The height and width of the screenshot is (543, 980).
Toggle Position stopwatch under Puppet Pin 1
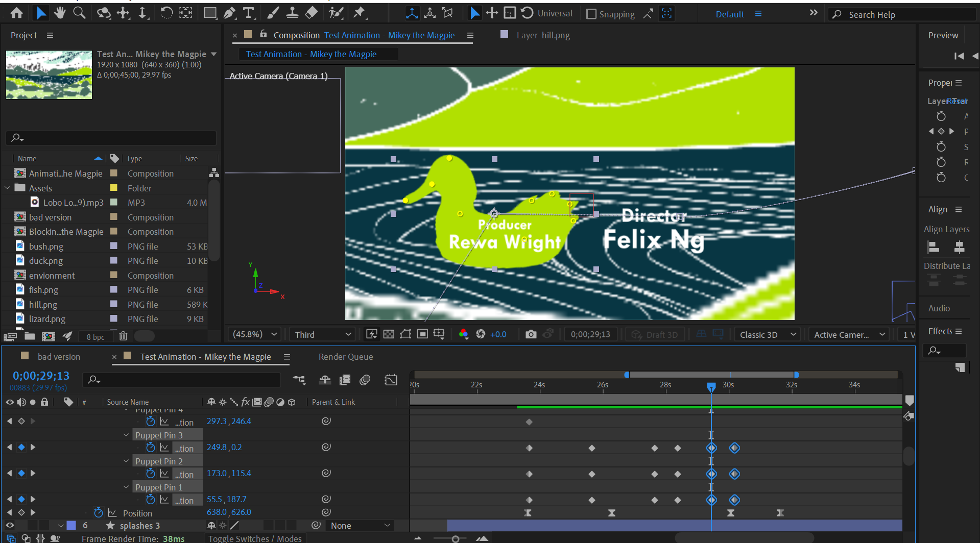(x=151, y=500)
